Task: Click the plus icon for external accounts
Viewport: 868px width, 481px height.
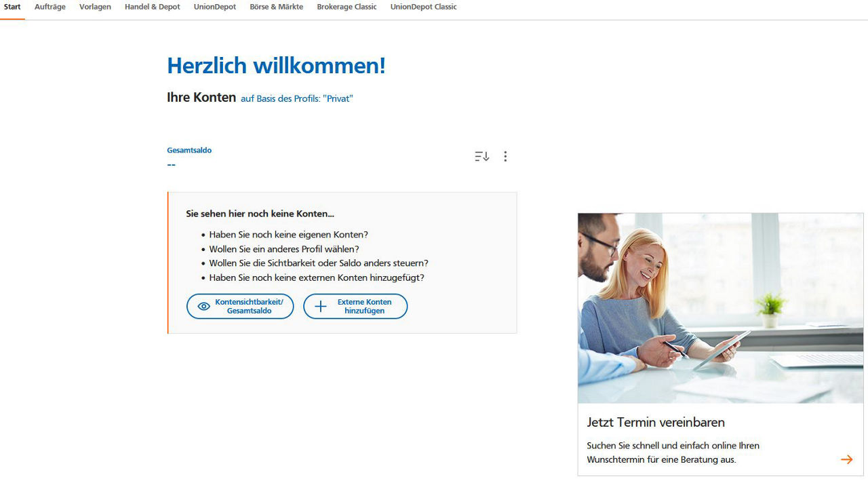Action: pyautogui.click(x=321, y=307)
